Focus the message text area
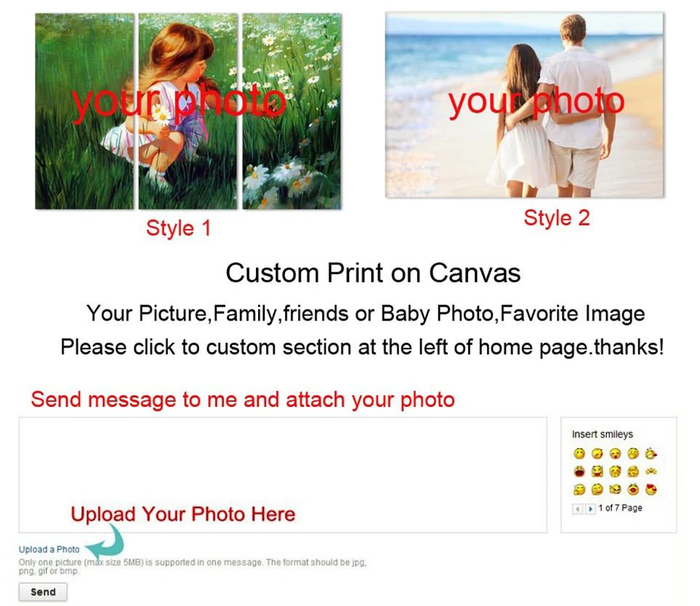 (x=283, y=474)
